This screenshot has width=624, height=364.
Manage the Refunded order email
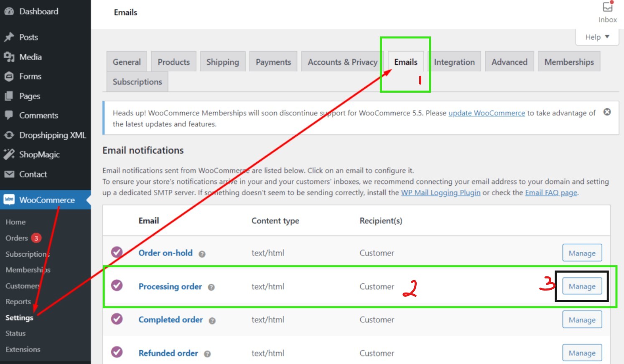pos(582,353)
